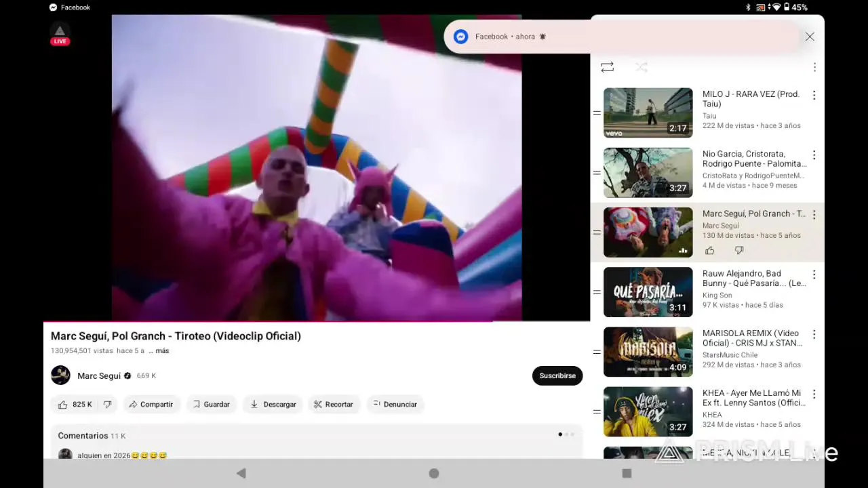Open options menu for Qué Pasaría video
The image size is (868, 488).
814,274
